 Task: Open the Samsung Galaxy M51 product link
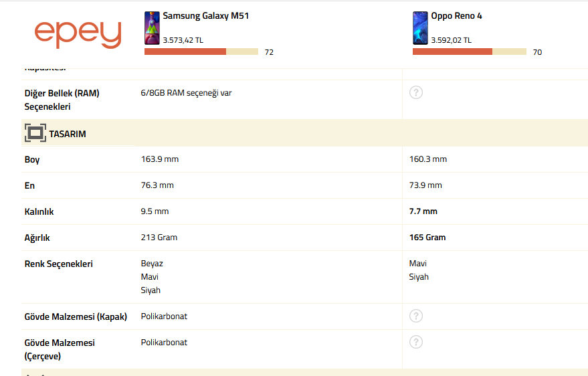pyautogui.click(x=206, y=15)
